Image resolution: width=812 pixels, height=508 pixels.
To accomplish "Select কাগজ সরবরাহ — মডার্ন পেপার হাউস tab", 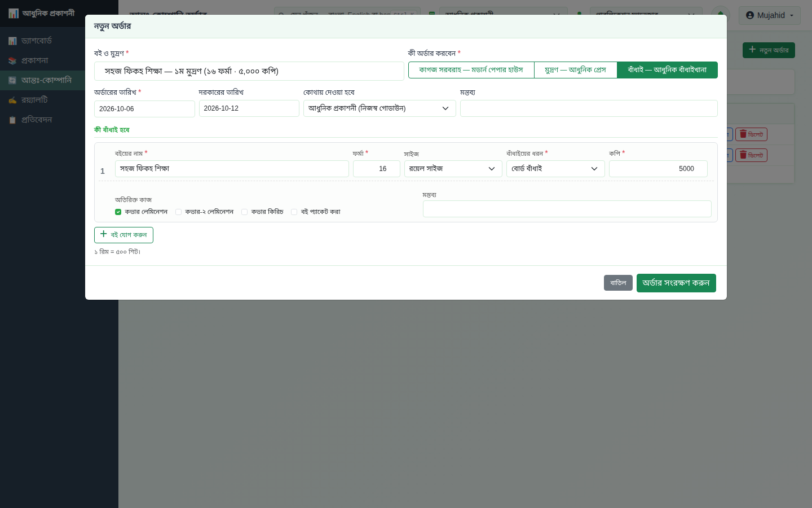I will pos(471,70).
